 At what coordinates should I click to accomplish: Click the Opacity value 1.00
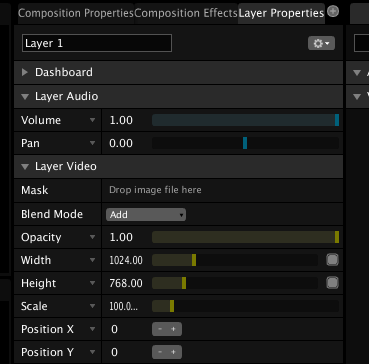121,238
